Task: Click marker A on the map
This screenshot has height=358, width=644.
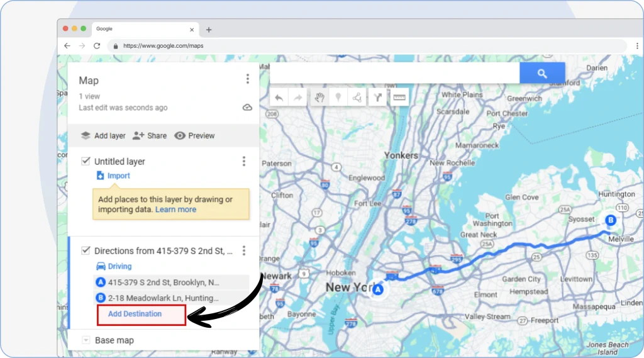Action: [x=378, y=289]
